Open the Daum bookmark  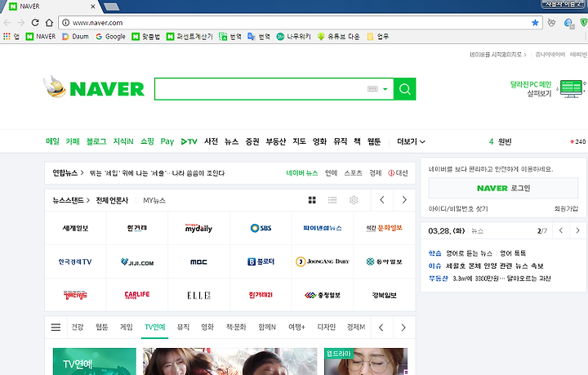pyautogui.click(x=75, y=37)
